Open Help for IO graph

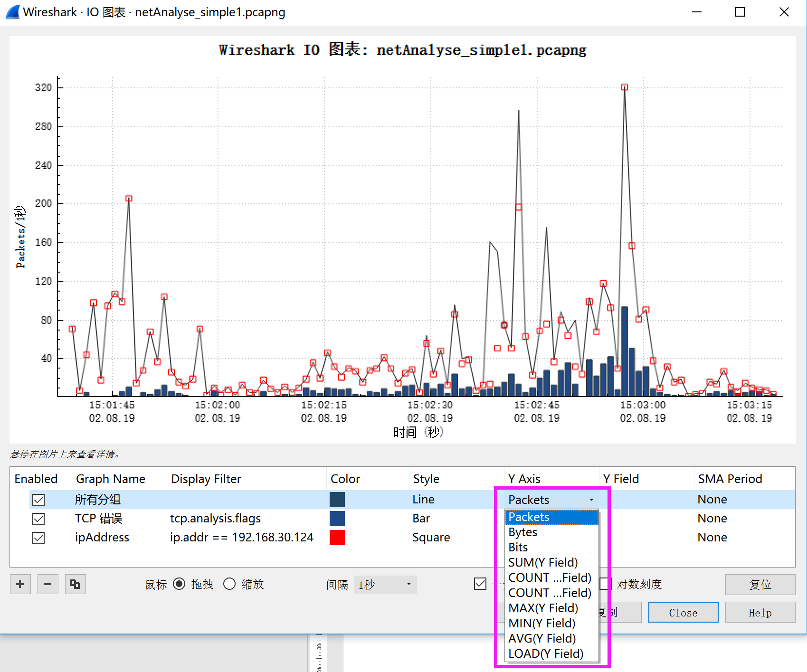click(760, 612)
